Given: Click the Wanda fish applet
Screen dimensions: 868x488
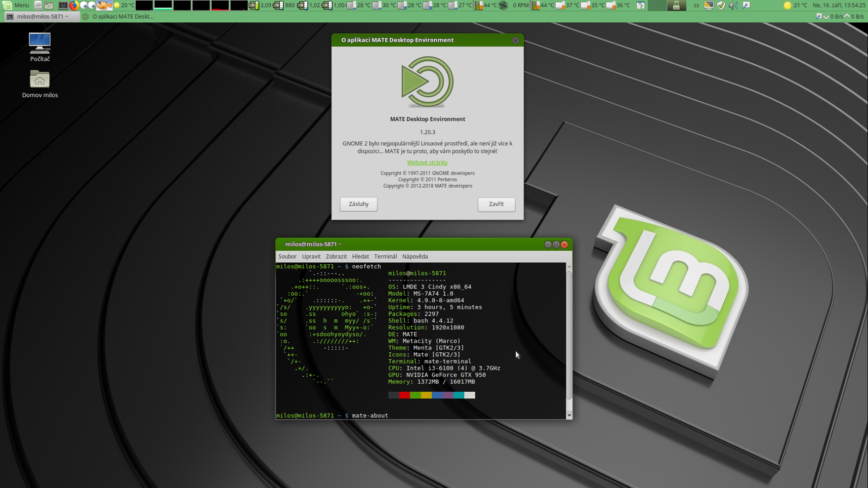Looking at the screenshot, I should click(104, 5).
